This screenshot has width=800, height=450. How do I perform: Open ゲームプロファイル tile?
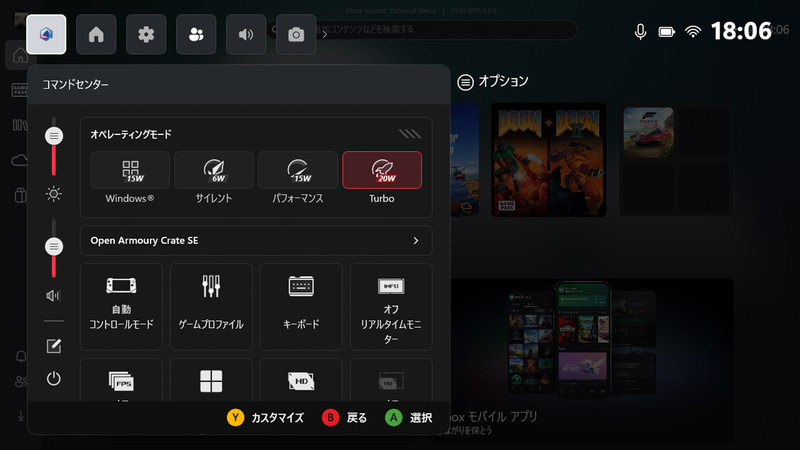211,307
